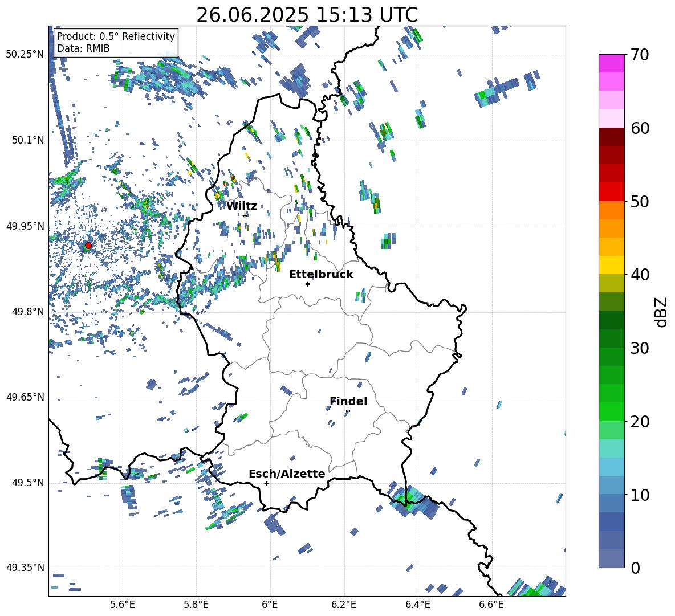Click the Esch/Alzette city label
The width and height of the screenshot is (675, 616).
pos(287,474)
